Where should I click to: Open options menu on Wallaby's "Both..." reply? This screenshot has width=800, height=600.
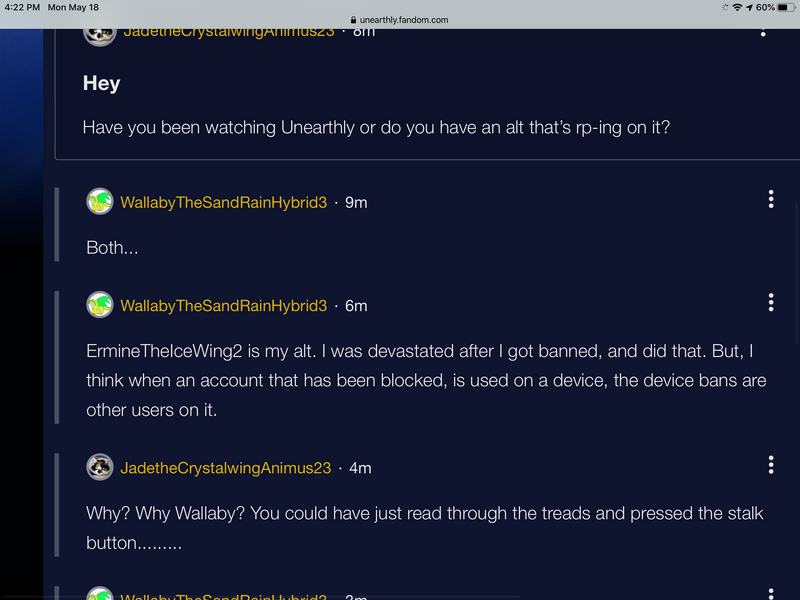770,199
